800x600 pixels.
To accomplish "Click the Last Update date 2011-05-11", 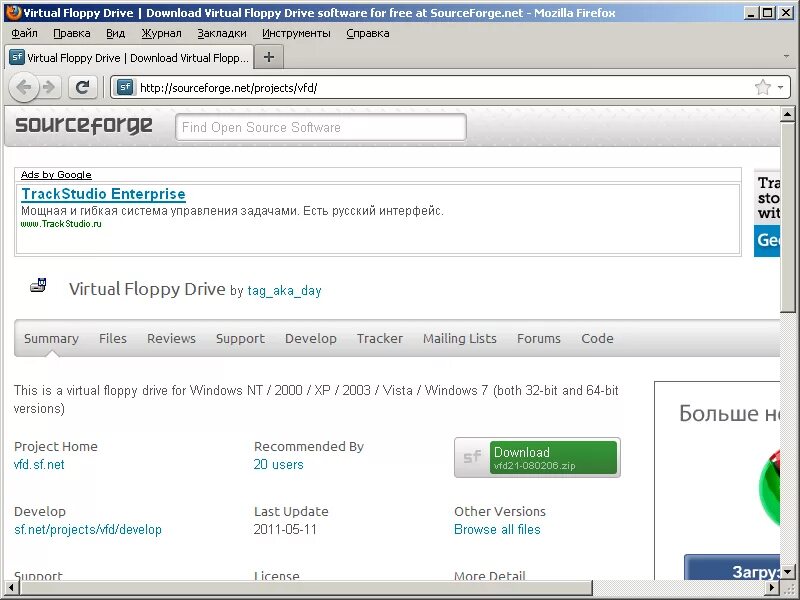I will pyautogui.click(x=285, y=530).
